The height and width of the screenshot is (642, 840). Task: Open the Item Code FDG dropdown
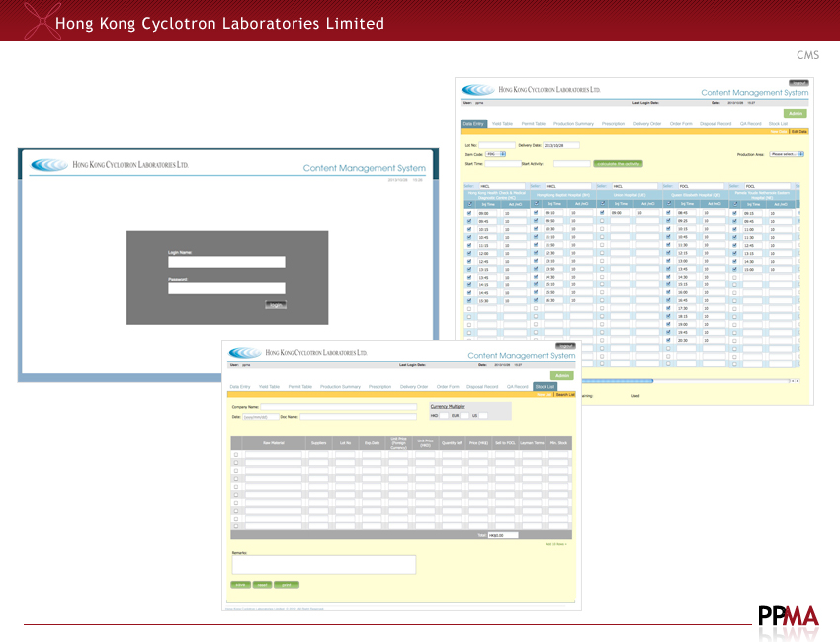click(x=495, y=154)
